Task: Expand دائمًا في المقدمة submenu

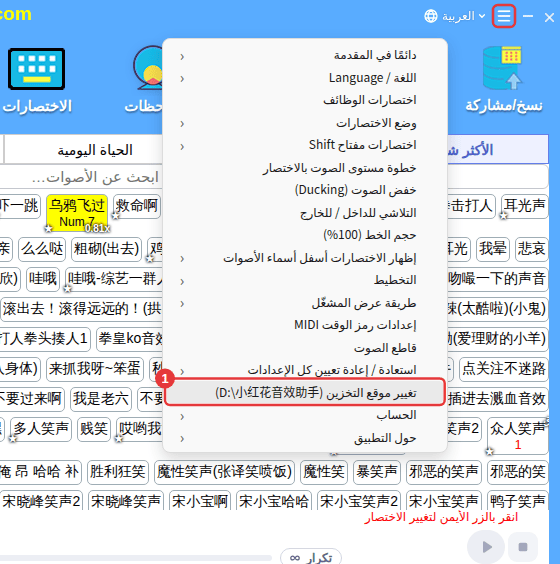Action: point(305,56)
